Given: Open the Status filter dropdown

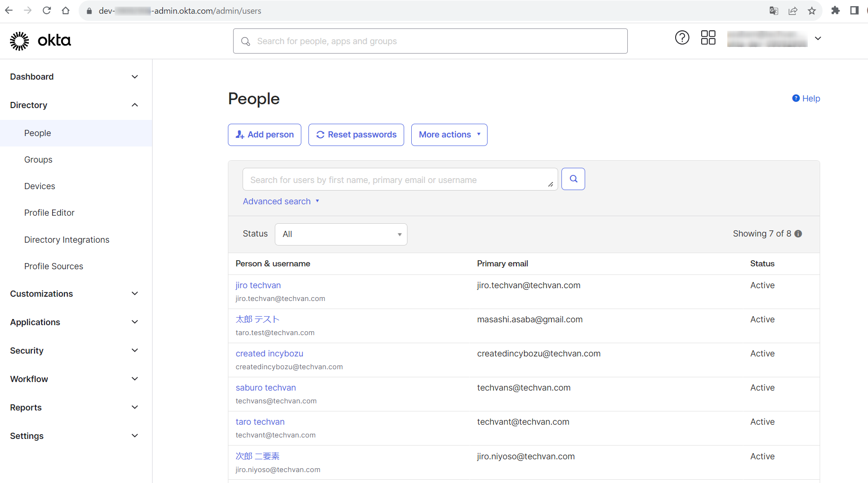Looking at the screenshot, I should click(341, 234).
